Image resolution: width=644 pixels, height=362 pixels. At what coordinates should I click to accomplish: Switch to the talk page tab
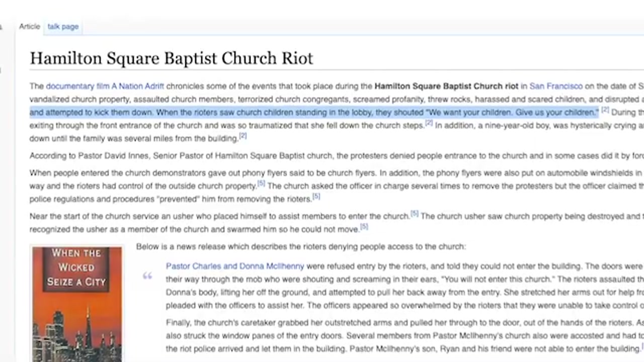(63, 27)
